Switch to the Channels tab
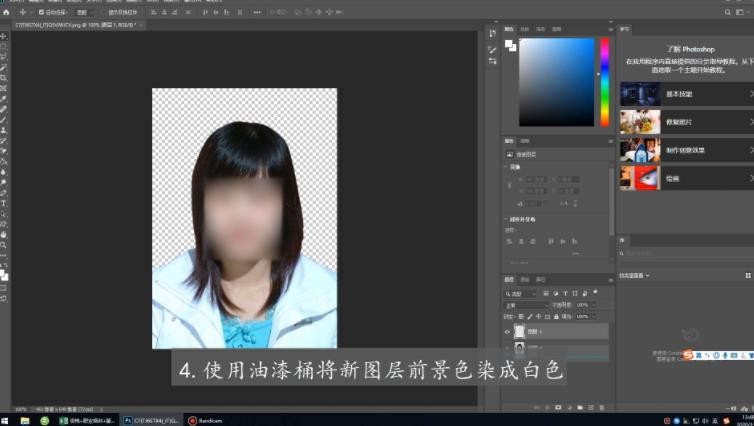 (525, 279)
